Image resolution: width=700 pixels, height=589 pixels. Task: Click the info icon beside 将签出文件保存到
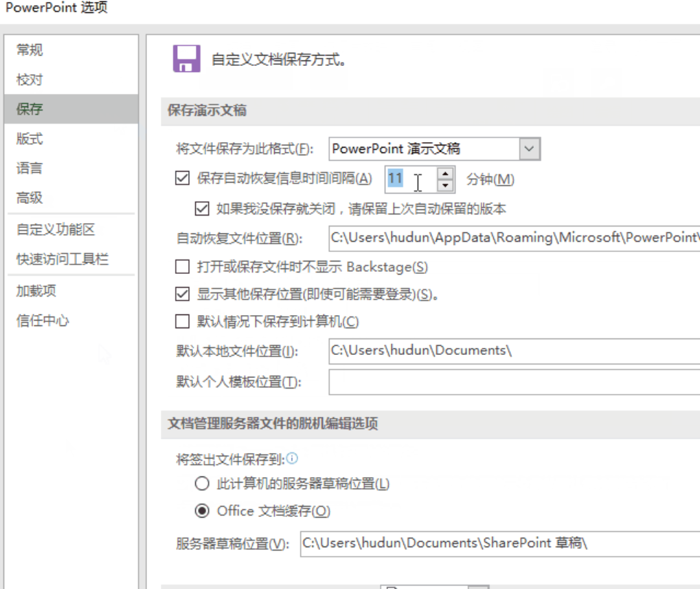(x=292, y=459)
